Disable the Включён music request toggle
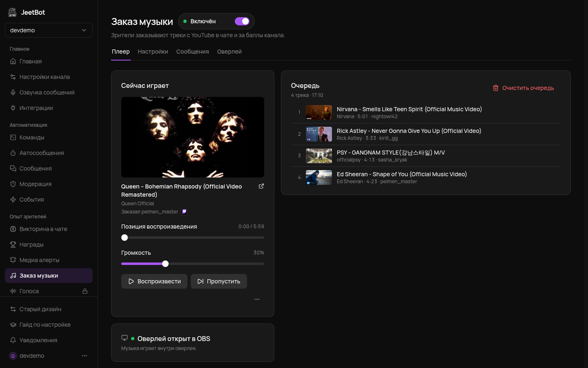 click(x=242, y=21)
